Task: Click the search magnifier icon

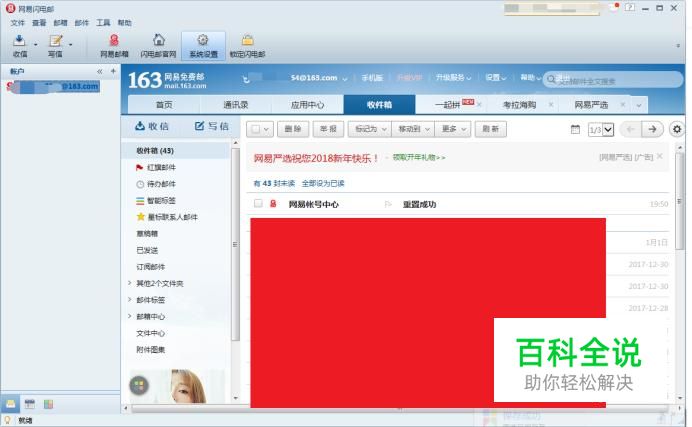Action: coord(552,79)
